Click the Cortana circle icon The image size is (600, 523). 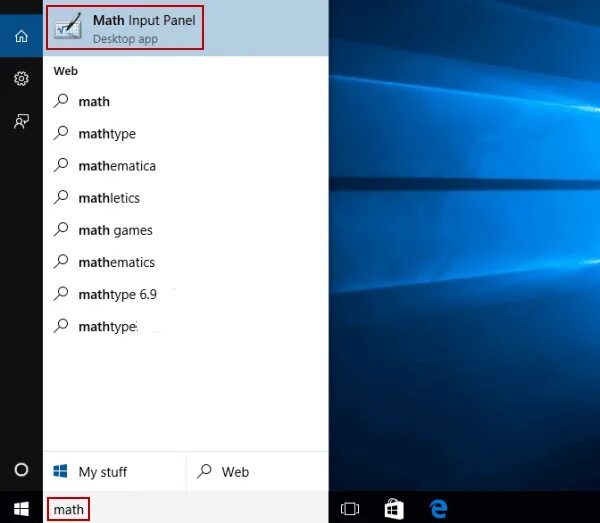click(x=21, y=469)
